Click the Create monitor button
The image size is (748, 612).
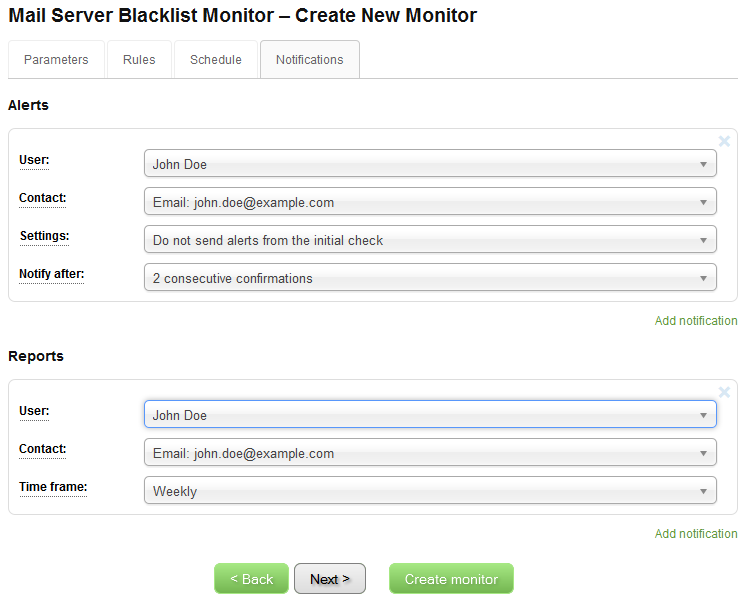(x=451, y=579)
